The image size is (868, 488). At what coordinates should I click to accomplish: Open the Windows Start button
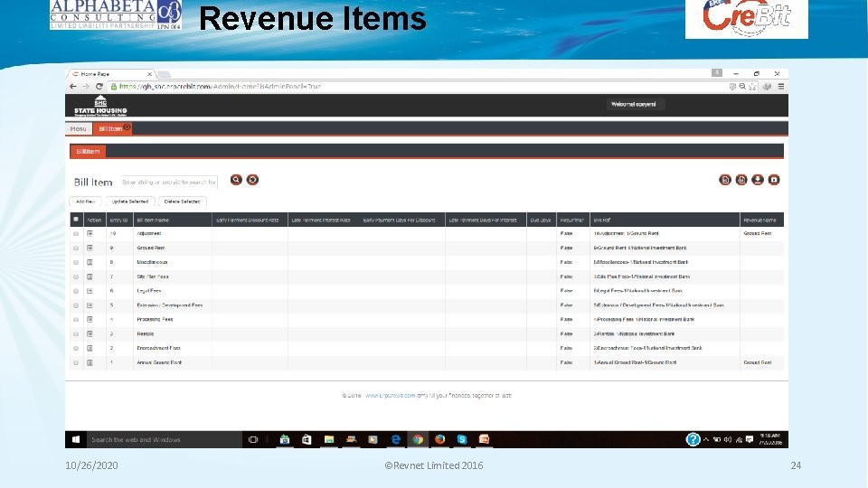click(76, 439)
